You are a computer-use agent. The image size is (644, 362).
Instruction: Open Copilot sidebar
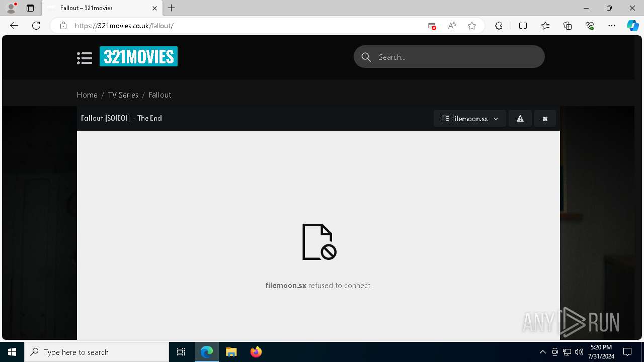click(632, 26)
